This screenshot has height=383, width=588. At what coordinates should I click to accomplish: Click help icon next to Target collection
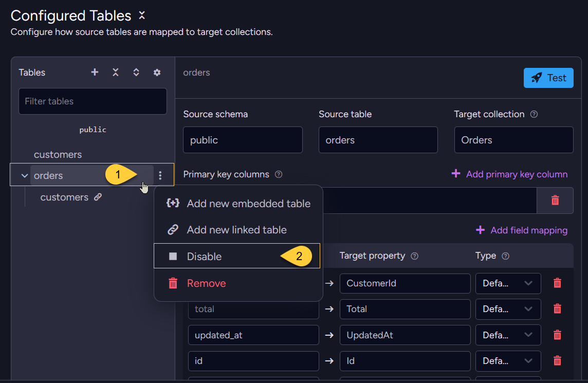[534, 114]
